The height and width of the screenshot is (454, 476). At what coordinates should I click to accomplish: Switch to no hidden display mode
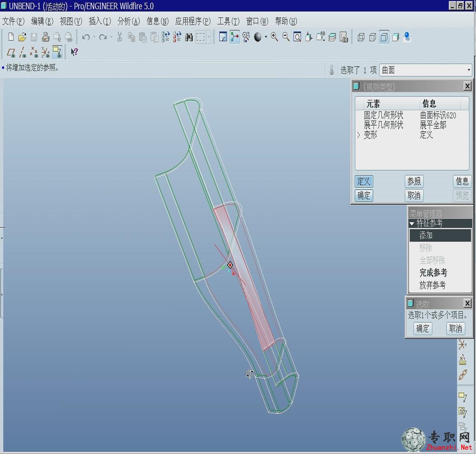point(384,37)
